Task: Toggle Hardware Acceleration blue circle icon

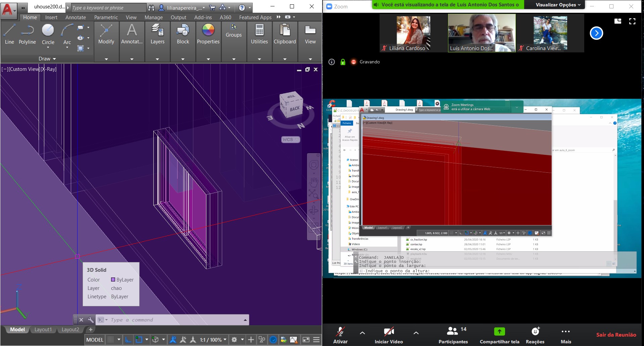Action: (273, 340)
